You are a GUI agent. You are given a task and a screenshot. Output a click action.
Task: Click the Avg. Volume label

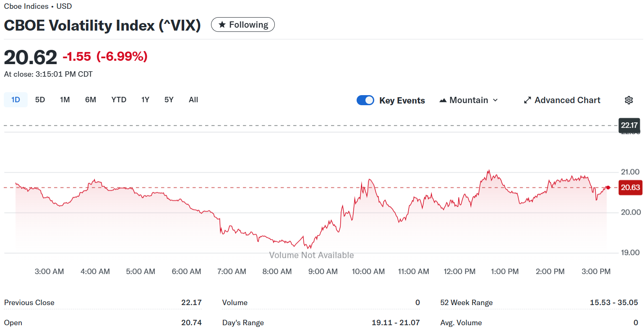click(461, 323)
